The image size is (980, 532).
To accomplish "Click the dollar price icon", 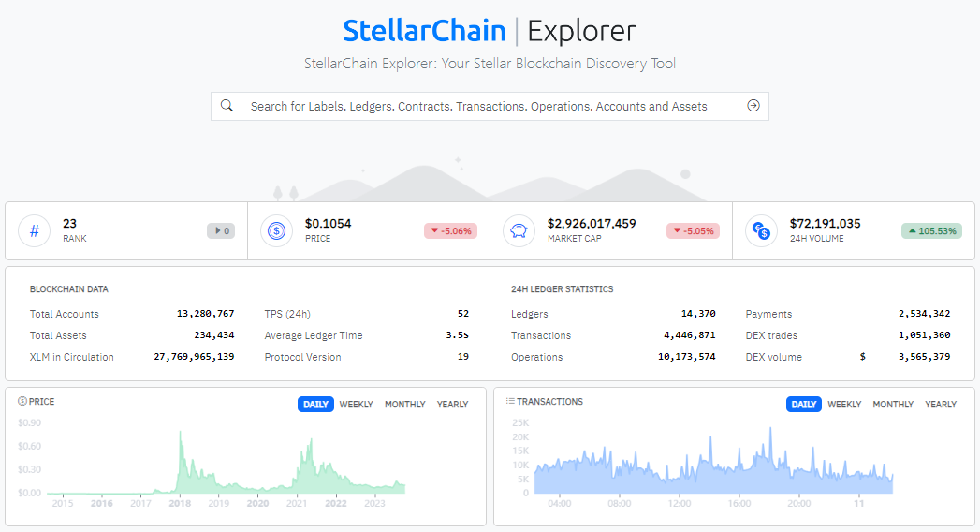I will pyautogui.click(x=276, y=230).
